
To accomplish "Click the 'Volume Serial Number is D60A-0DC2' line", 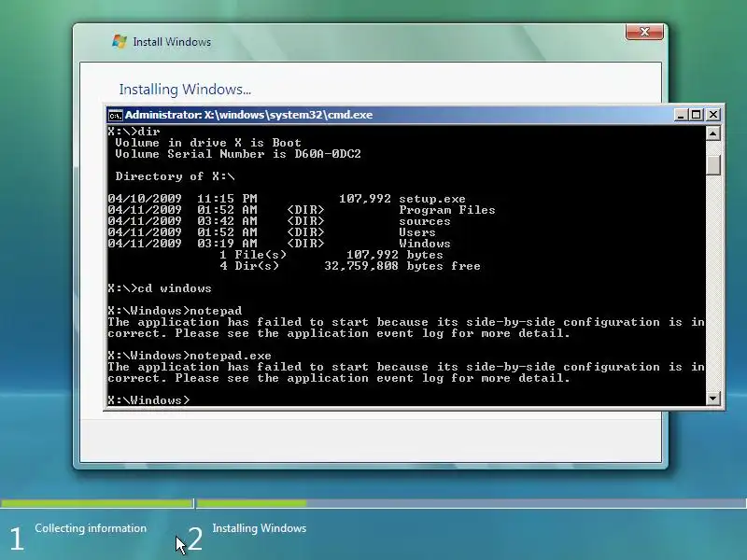I will [x=238, y=154].
